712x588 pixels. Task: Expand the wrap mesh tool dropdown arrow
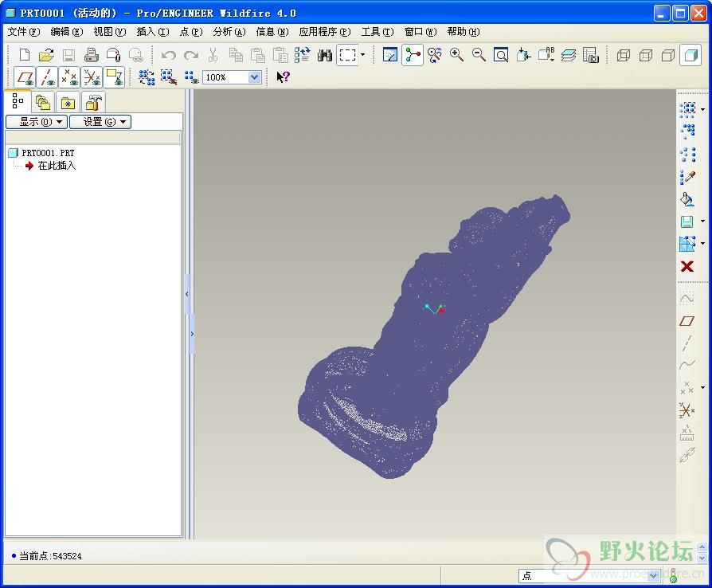coord(702,244)
